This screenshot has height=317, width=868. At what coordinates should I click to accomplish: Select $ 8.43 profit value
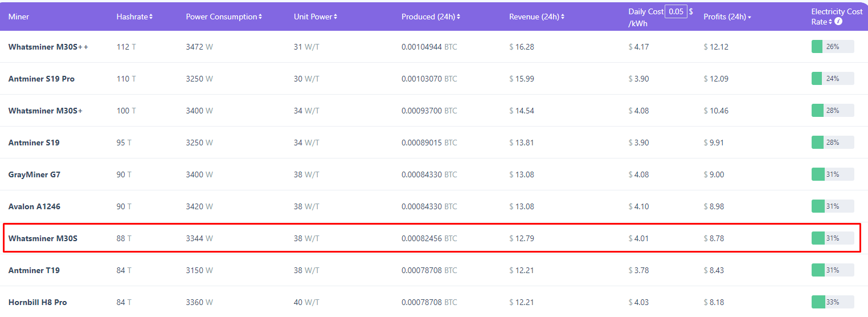pyautogui.click(x=714, y=270)
